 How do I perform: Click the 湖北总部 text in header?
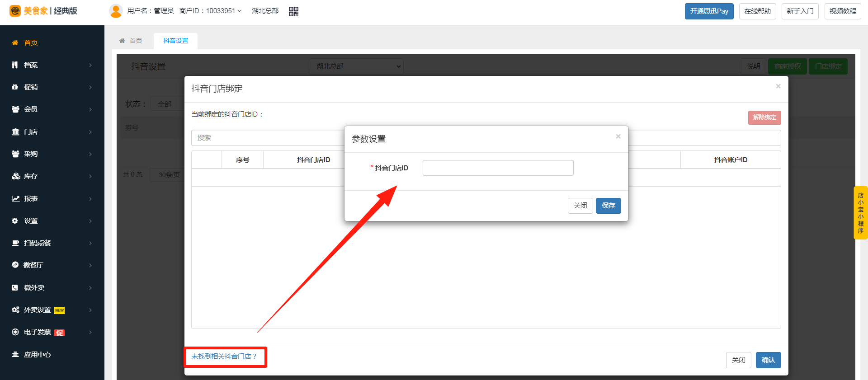point(265,11)
